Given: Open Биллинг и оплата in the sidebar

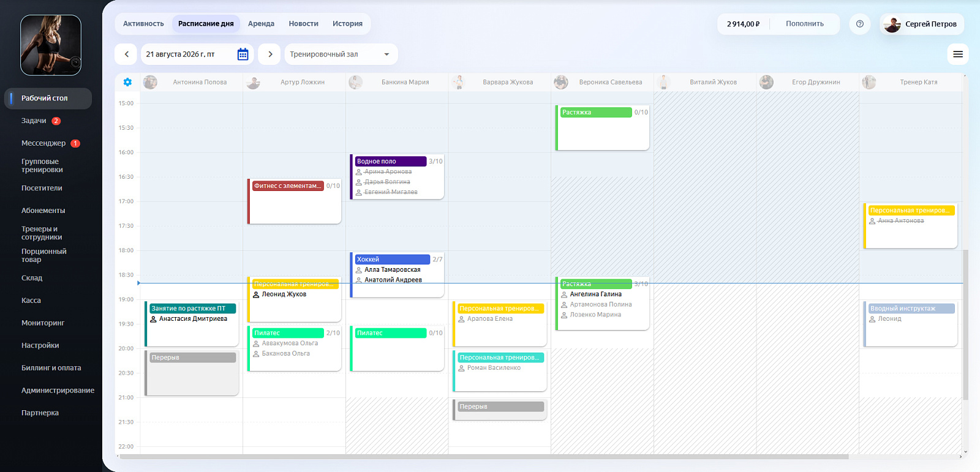Looking at the screenshot, I should 51,368.
